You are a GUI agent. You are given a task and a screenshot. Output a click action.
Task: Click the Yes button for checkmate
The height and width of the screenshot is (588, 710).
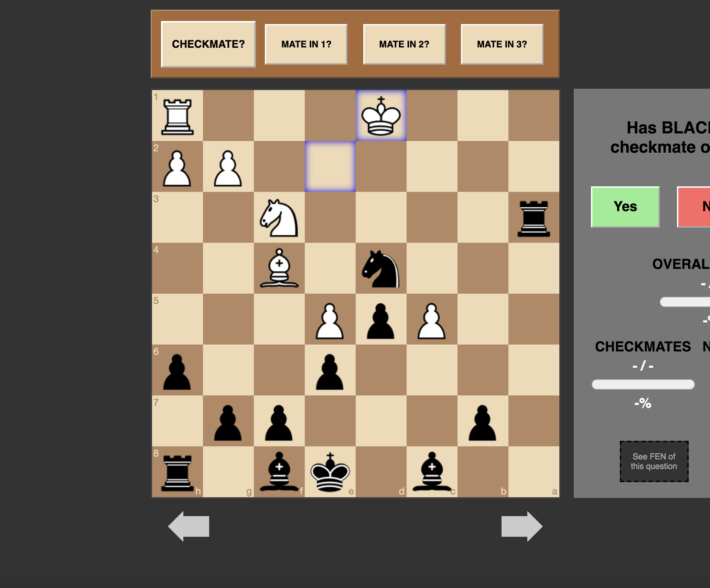(x=623, y=206)
